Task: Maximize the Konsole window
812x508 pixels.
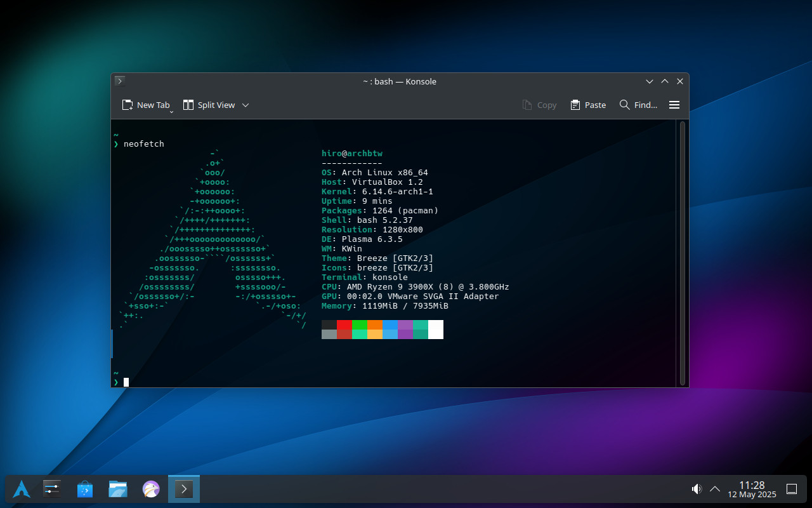Action: (665, 81)
